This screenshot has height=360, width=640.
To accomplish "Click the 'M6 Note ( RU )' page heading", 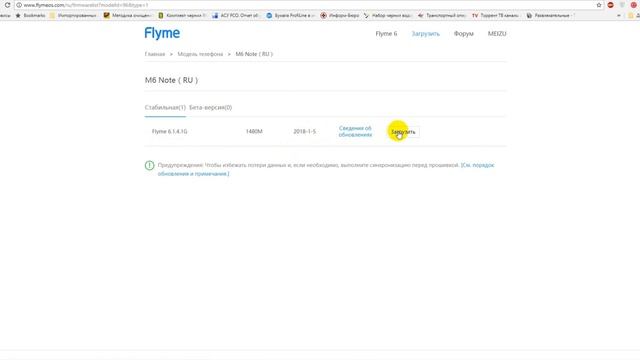I will 171,80.
